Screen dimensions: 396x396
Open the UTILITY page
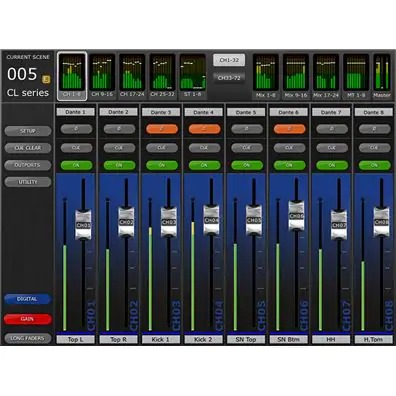[28, 182]
